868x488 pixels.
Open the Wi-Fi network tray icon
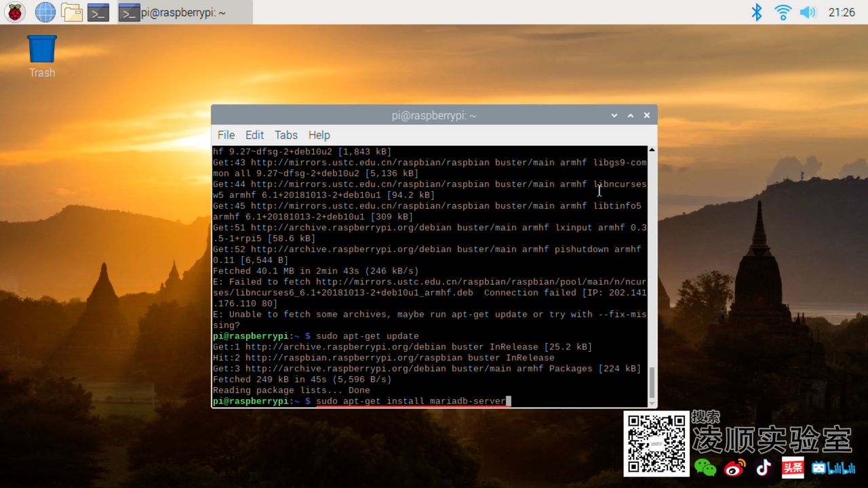[x=783, y=12]
